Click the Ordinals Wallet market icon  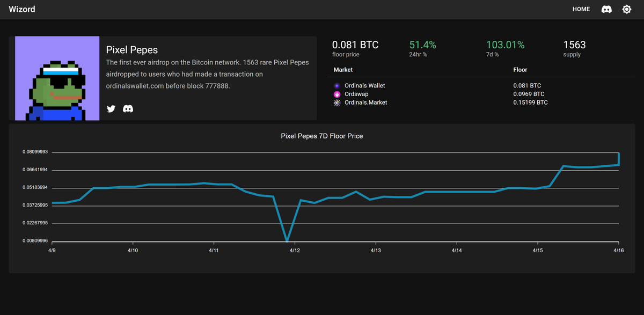tap(337, 86)
